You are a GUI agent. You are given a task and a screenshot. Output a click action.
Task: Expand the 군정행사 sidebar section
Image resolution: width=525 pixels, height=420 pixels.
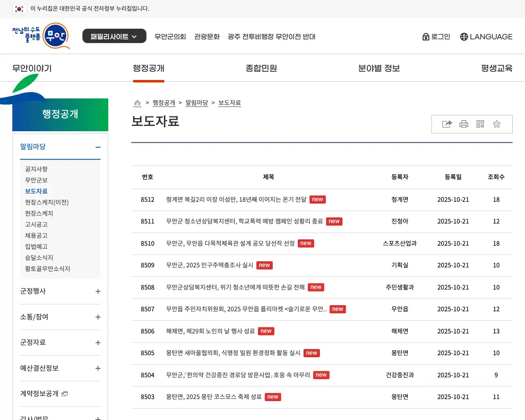point(98,292)
